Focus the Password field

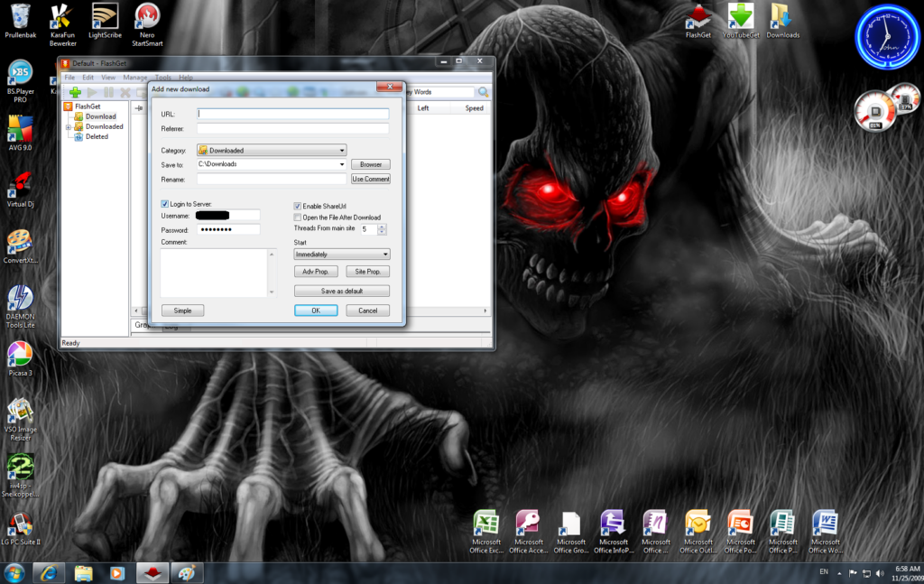[x=228, y=230]
